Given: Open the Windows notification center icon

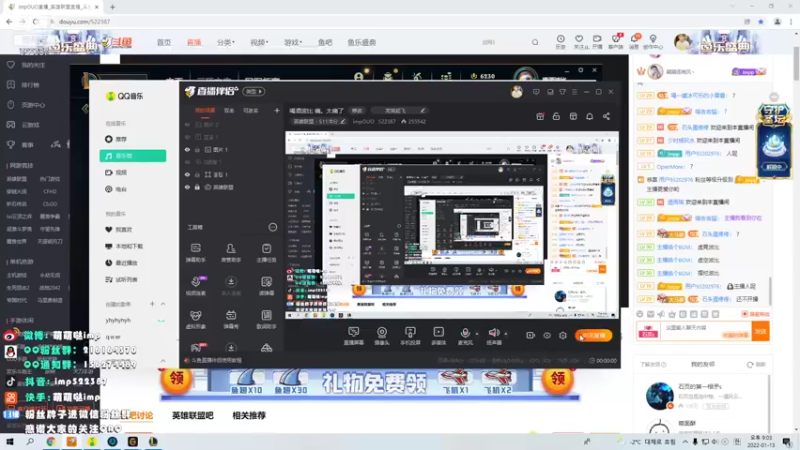Looking at the screenshot, I should click(x=787, y=442).
